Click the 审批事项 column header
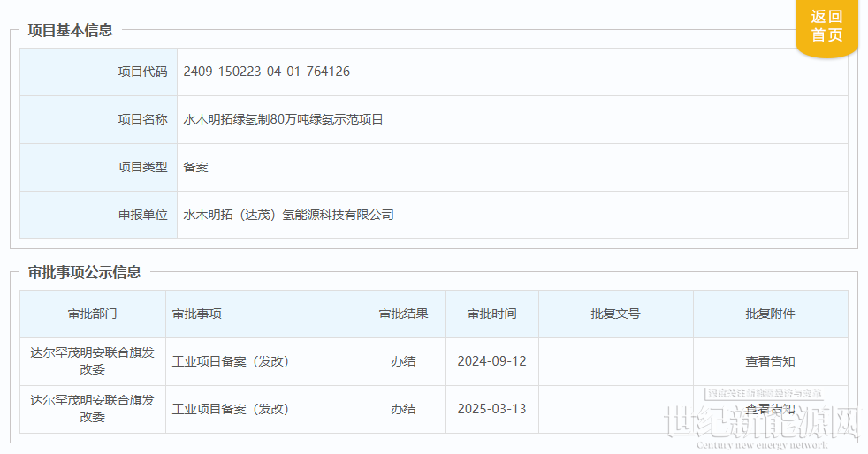The height and width of the screenshot is (454, 868). (197, 314)
